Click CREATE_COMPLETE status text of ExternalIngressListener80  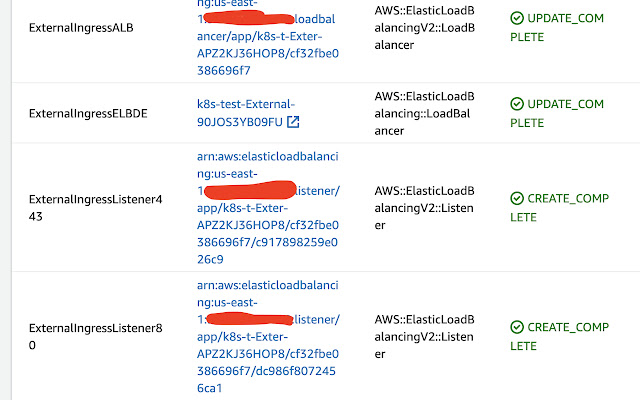pos(566,336)
